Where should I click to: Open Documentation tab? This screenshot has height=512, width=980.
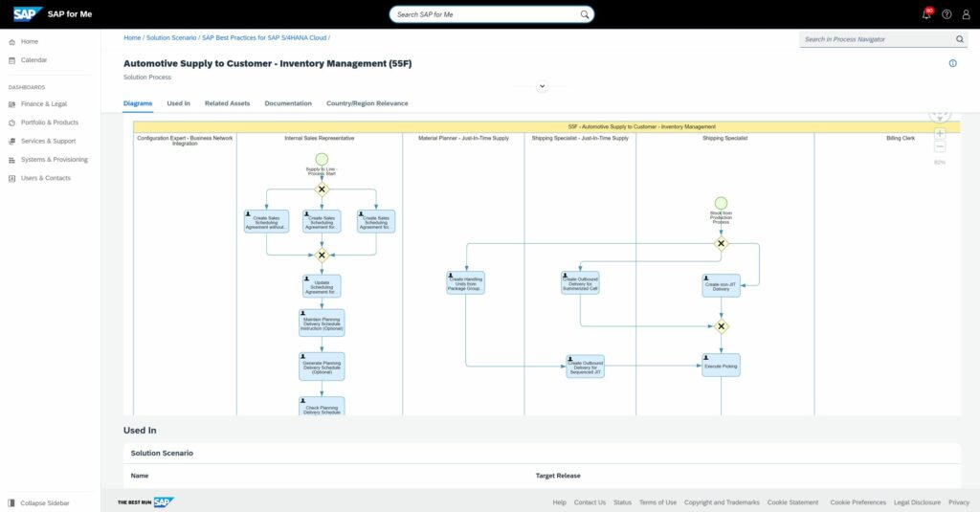287,103
